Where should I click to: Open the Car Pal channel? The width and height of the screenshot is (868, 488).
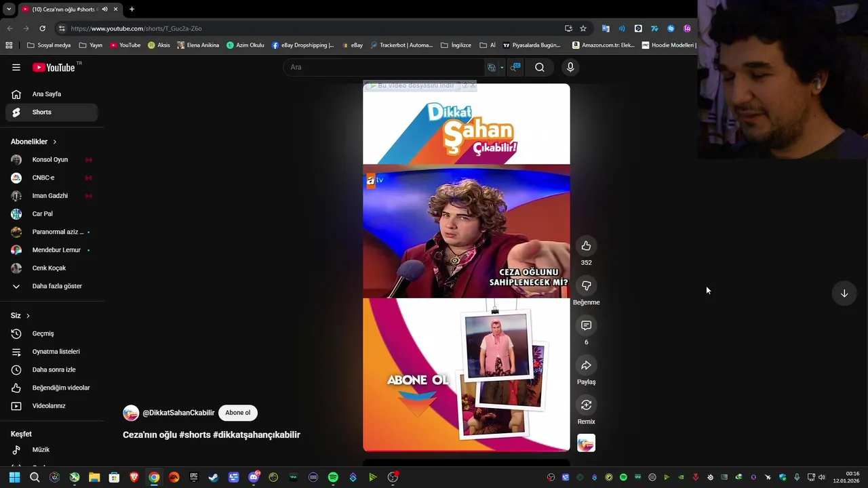click(x=52, y=213)
